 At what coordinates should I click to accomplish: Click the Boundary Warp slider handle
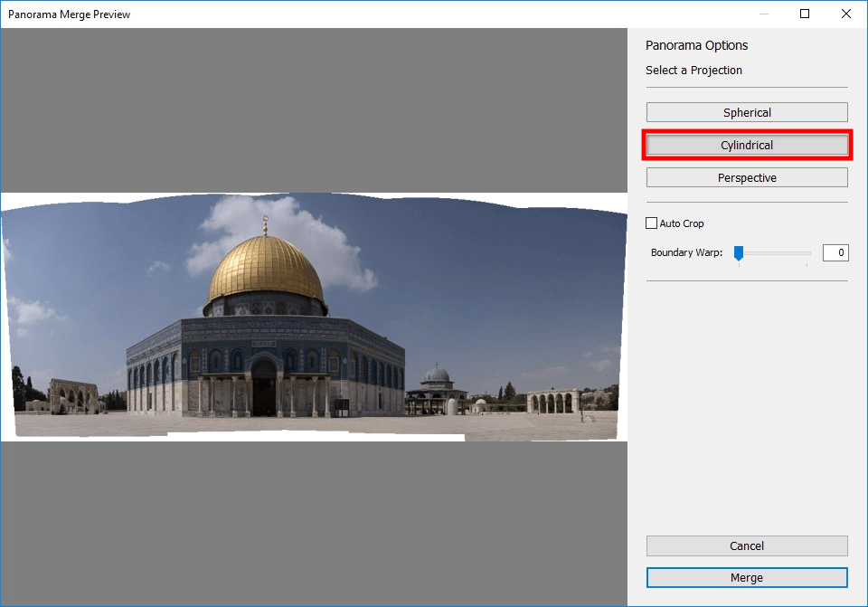[739, 253]
